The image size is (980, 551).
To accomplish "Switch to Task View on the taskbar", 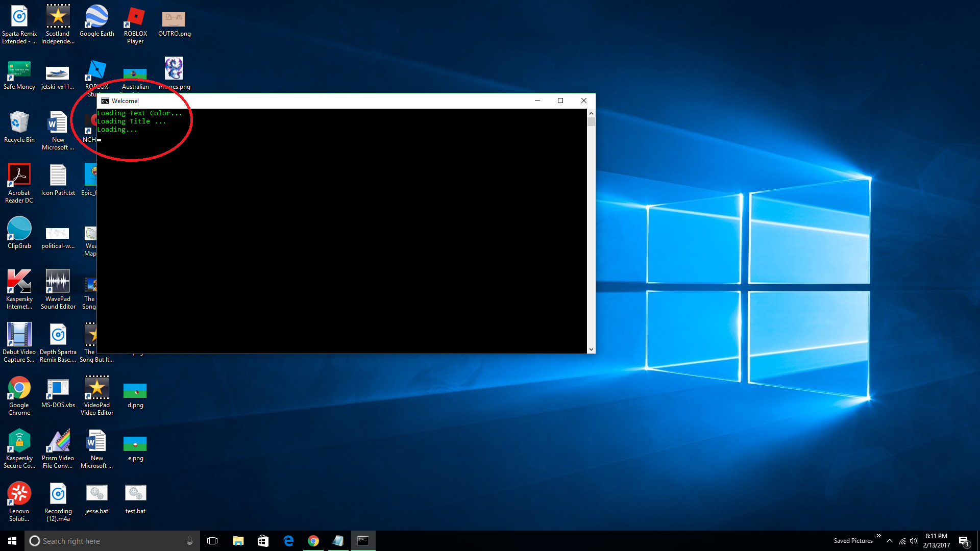I will (212, 540).
